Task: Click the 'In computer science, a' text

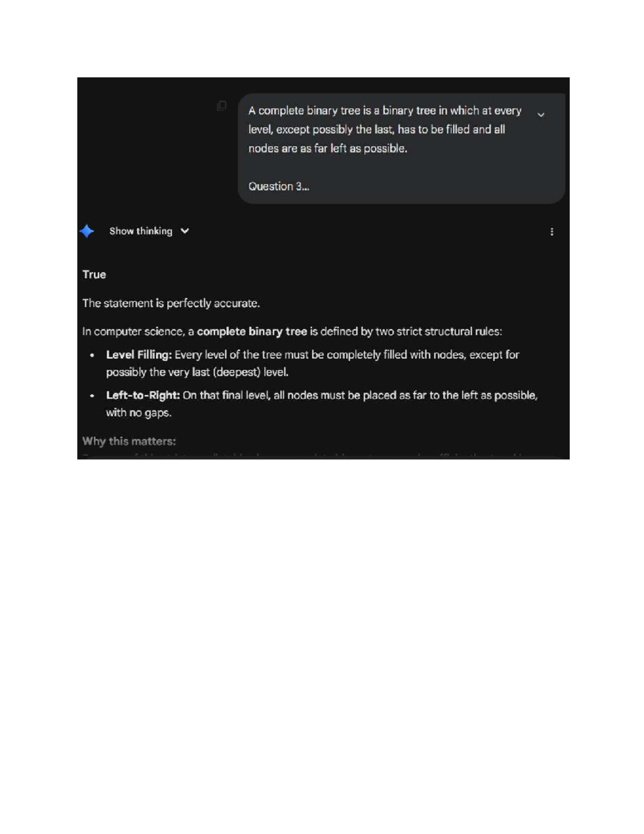Action: (x=138, y=331)
